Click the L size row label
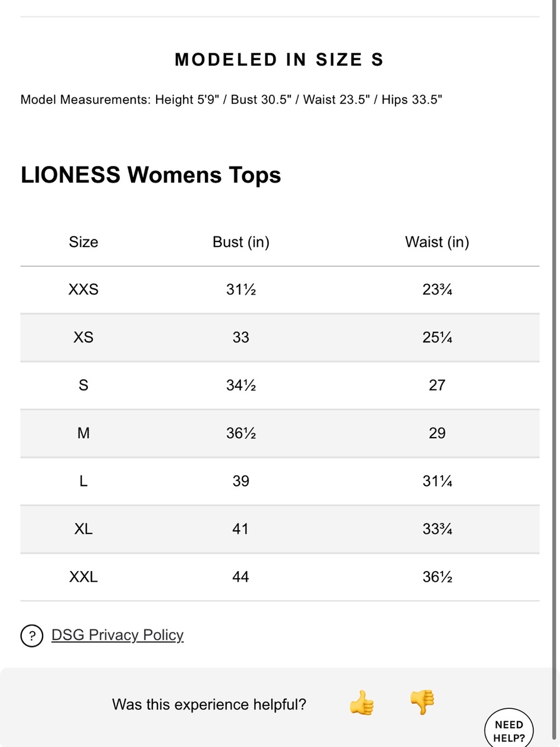 pos(83,481)
